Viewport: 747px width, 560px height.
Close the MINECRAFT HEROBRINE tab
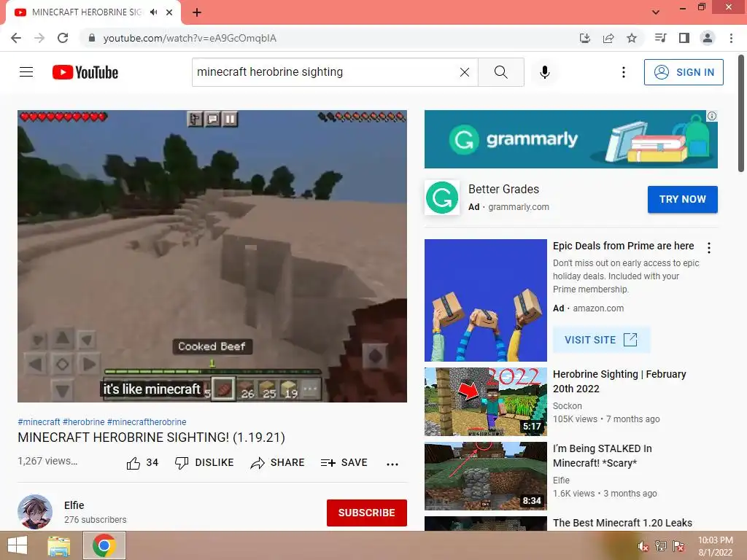pos(169,12)
